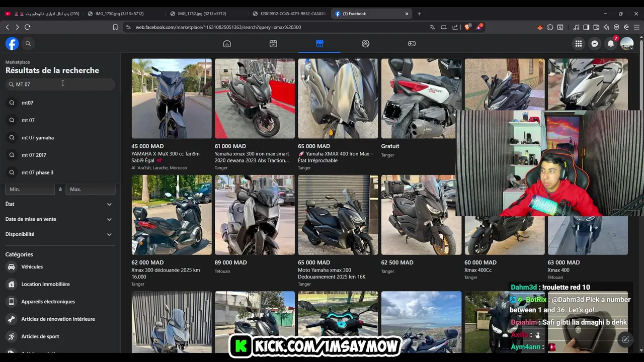This screenshot has width=644, height=362.
Task: Choose suggestion 'mt 07 yamaha'
Action: tap(59, 138)
